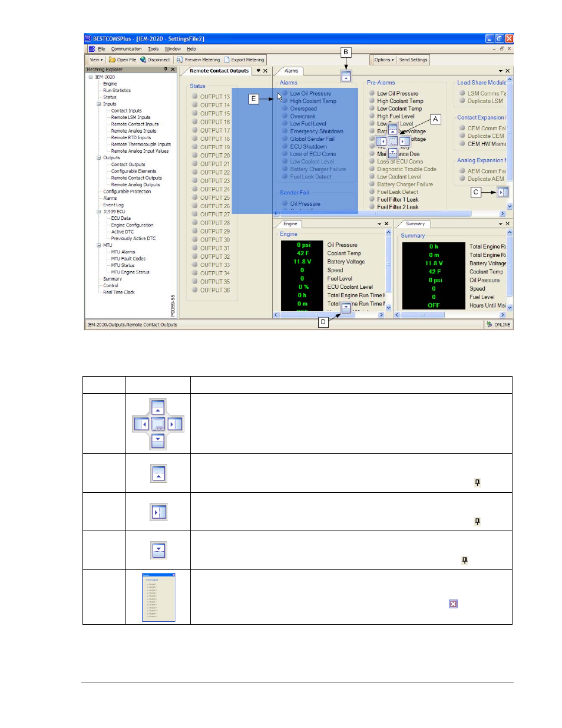
Task: Click the Basler logo icon left of File menu
Action: [91, 49]
